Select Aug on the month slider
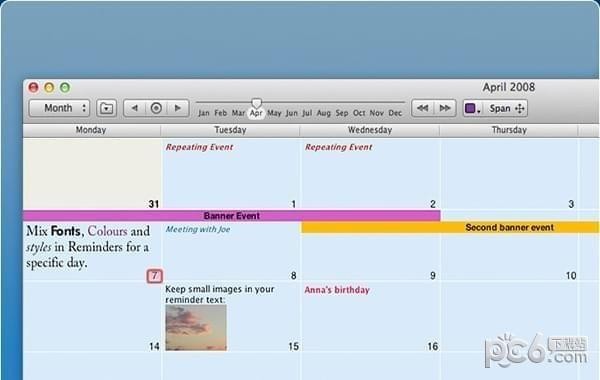The width and height of the screenshot is (600, 380). tap(324, 113)
